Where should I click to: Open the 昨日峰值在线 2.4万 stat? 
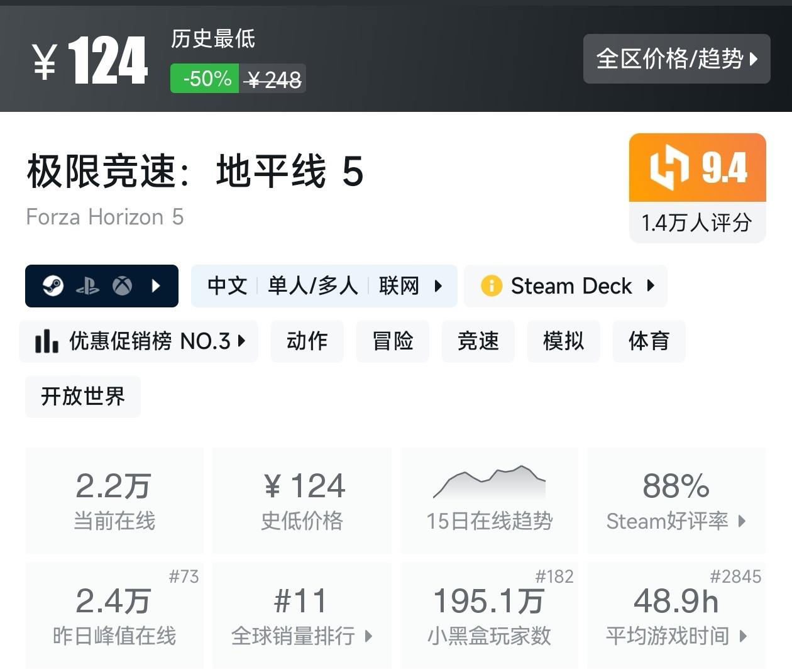pyautogui.click(x=114, y=615)
